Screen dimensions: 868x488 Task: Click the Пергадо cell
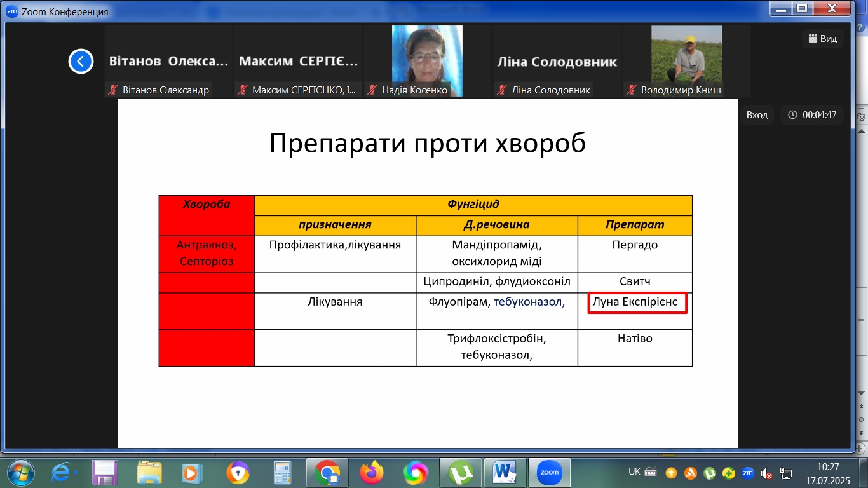click(635, 254)
